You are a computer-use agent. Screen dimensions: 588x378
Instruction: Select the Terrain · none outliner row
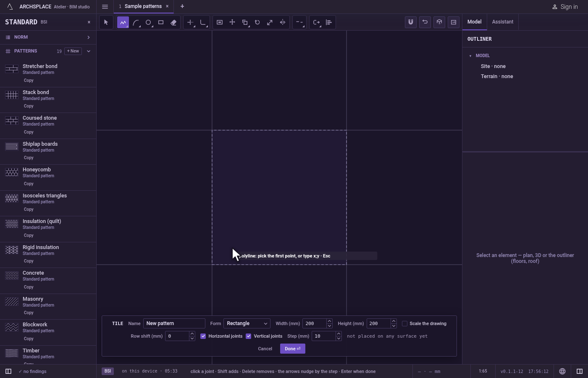[x=497, y=76]
